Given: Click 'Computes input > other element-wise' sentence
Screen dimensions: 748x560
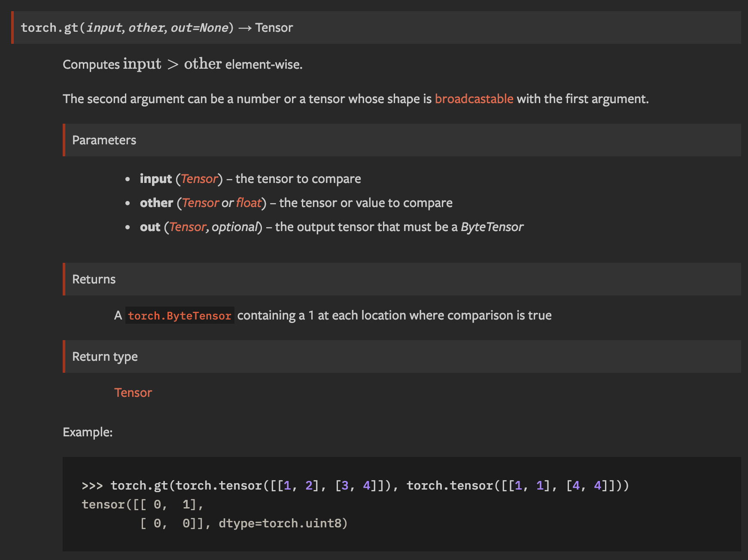Looking at the screenshot, I should tap(182, 64).
